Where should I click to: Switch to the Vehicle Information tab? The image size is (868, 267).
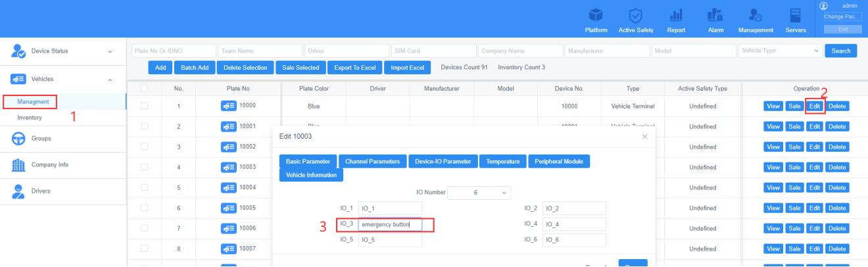[x=311, y=175]
